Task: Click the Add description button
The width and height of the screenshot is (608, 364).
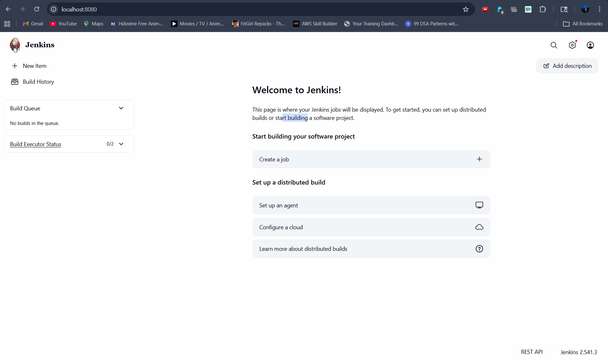Action: pos(567,66)
